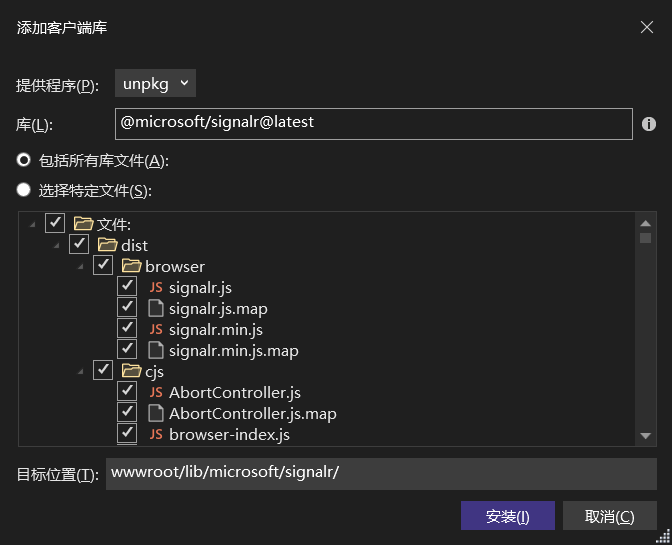Select the cjs folder label

pos(154,372)
